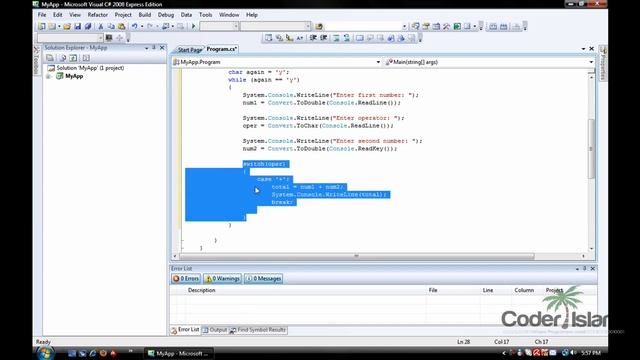
Task: Select the Error List bottom tab
Action: [x=185, y=330]
